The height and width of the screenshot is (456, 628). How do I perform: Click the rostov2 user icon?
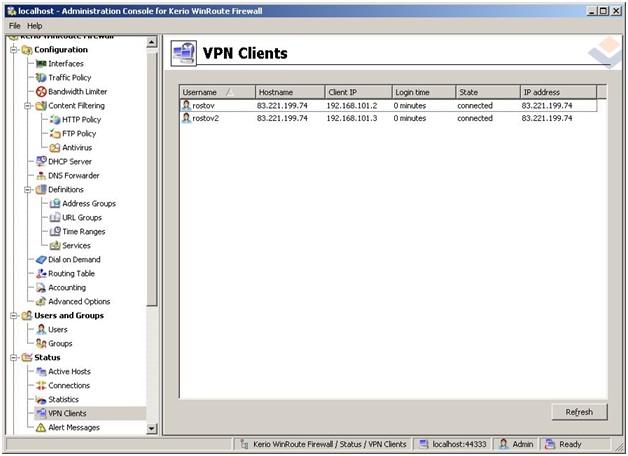186,118
